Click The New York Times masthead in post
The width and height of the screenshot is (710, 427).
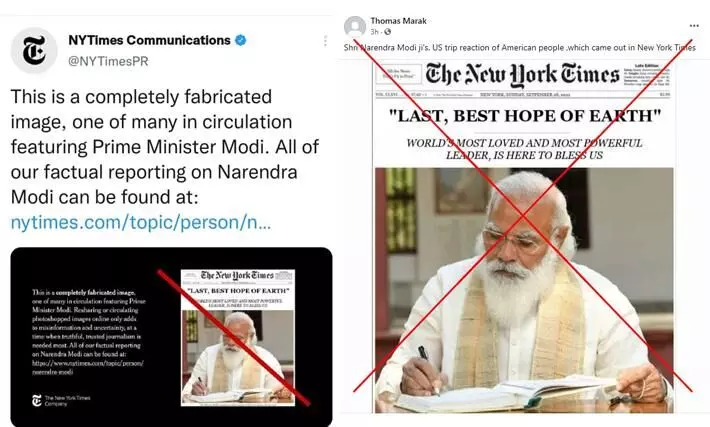522,75
